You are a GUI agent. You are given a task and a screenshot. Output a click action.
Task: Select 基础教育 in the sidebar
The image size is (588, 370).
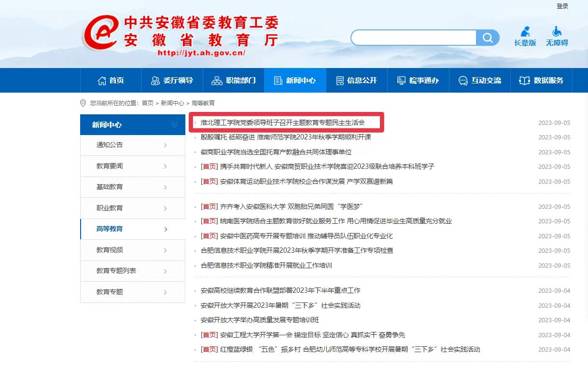pos(110,187)
